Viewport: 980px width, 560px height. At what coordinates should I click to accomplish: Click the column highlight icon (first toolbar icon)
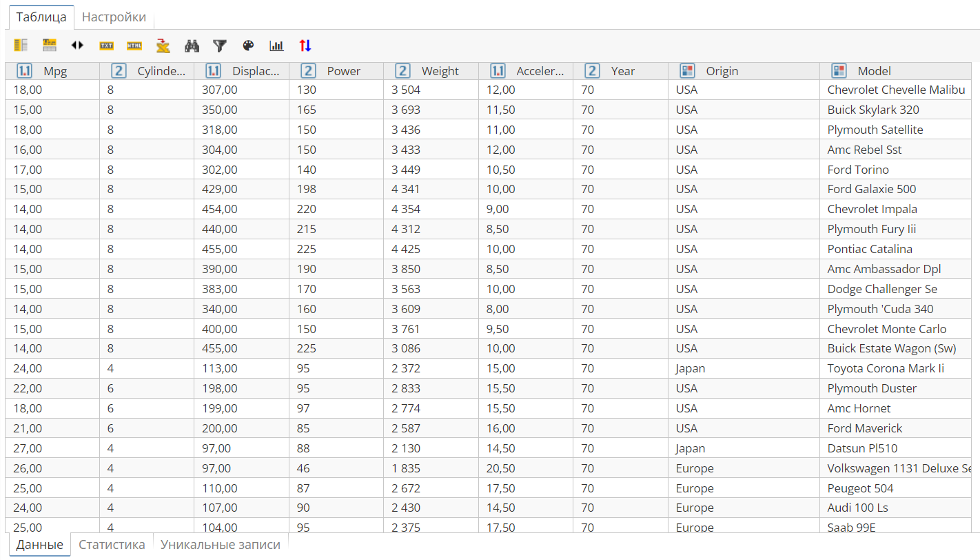tap(21, 46)
